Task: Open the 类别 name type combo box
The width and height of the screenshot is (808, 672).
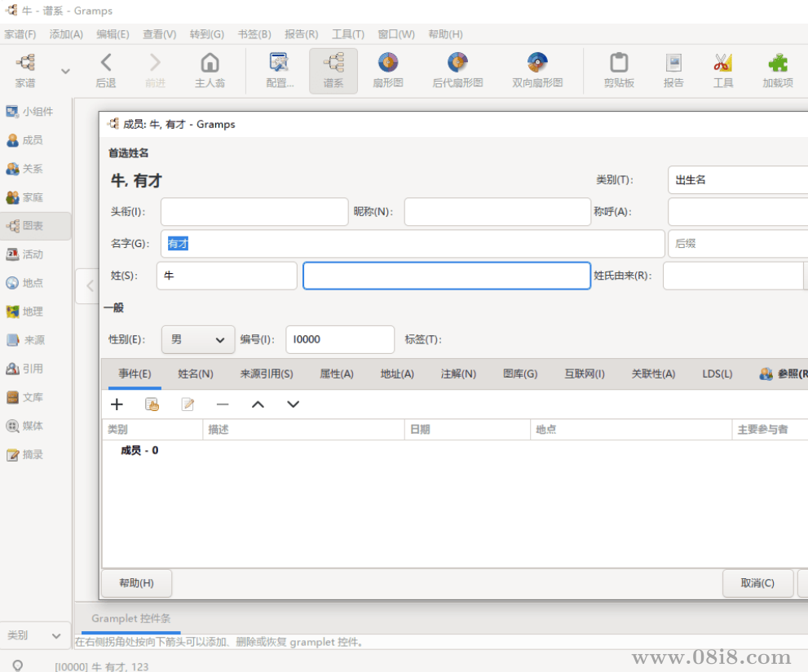Action: [x=737, y=179]
